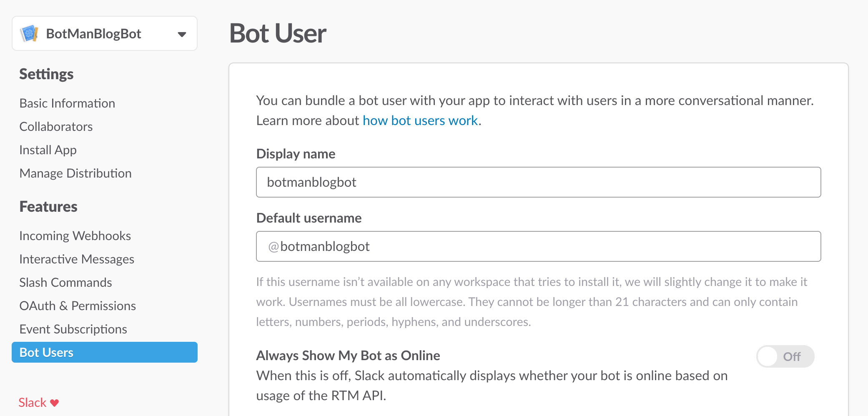Select the Bot Users item

point(105,352)
